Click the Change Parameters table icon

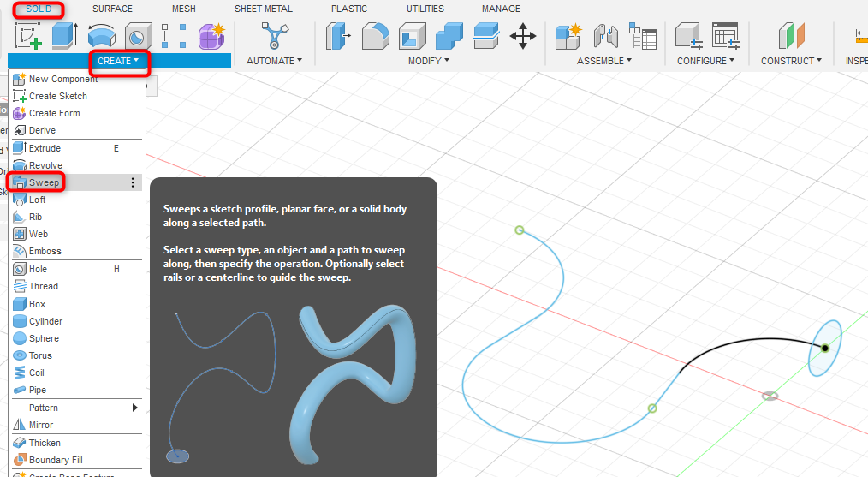pyautogui.click(x=726, y=36)
